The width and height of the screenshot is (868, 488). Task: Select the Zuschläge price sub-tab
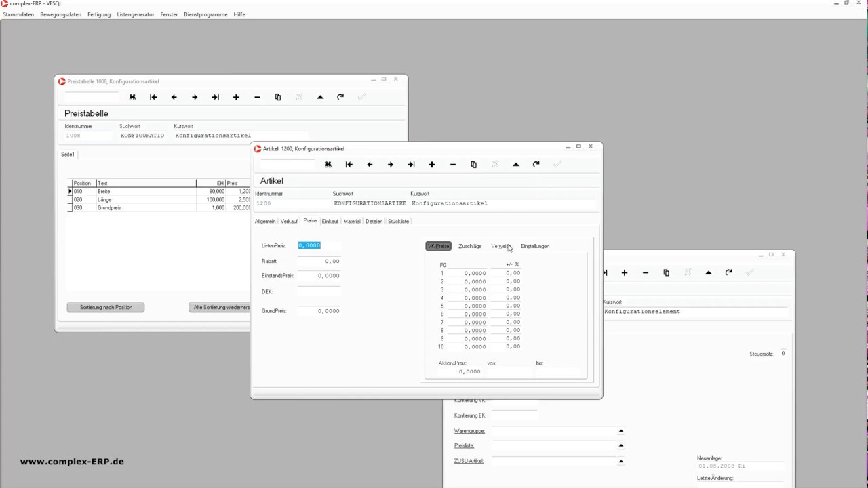(470, 246)
